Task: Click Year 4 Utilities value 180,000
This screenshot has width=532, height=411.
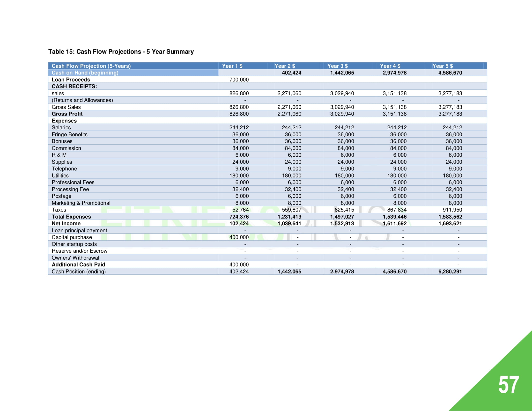Action: 397,176
